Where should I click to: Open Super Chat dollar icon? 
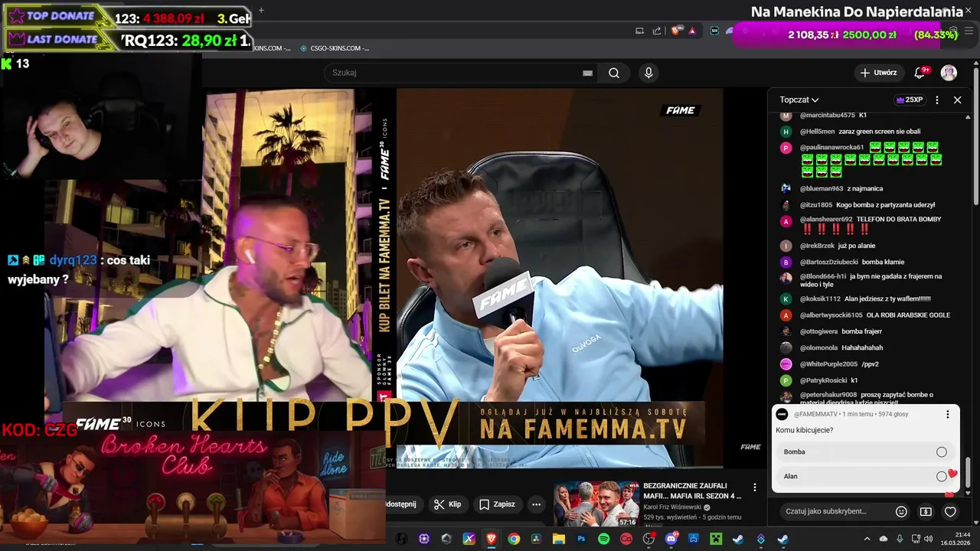(926, 511)
